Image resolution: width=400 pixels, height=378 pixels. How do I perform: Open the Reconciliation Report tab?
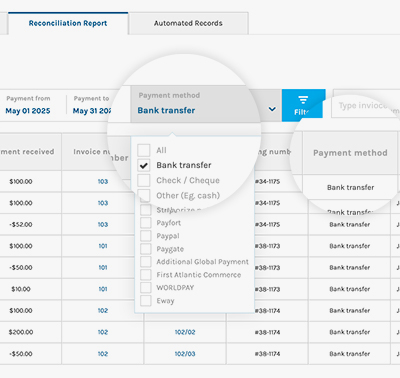[x=68, y=23]
